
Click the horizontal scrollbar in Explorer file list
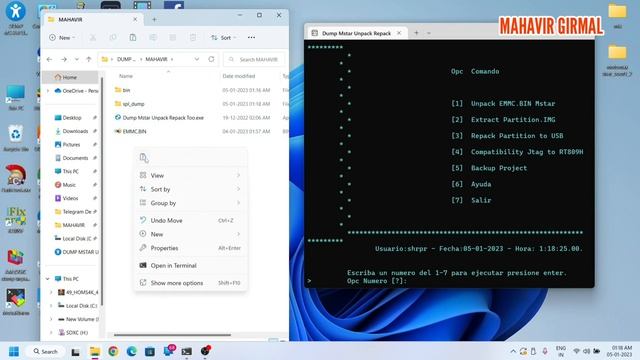(172, 335)
